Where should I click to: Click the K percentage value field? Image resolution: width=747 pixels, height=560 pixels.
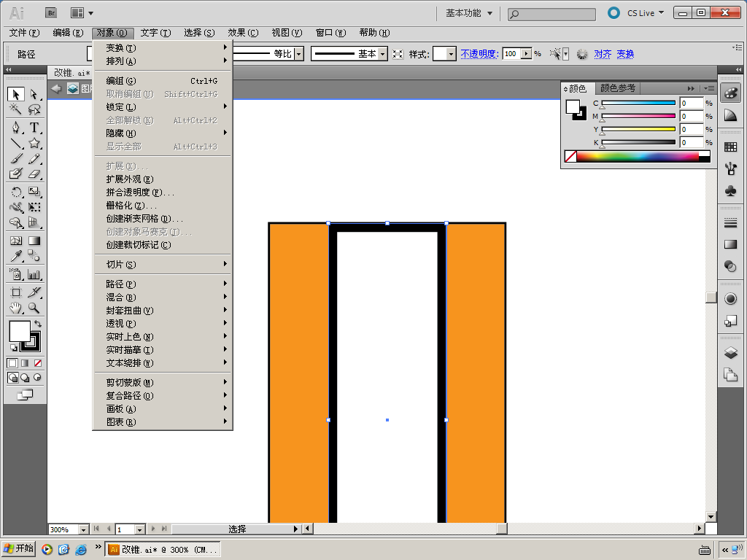[x=692, y=142]
